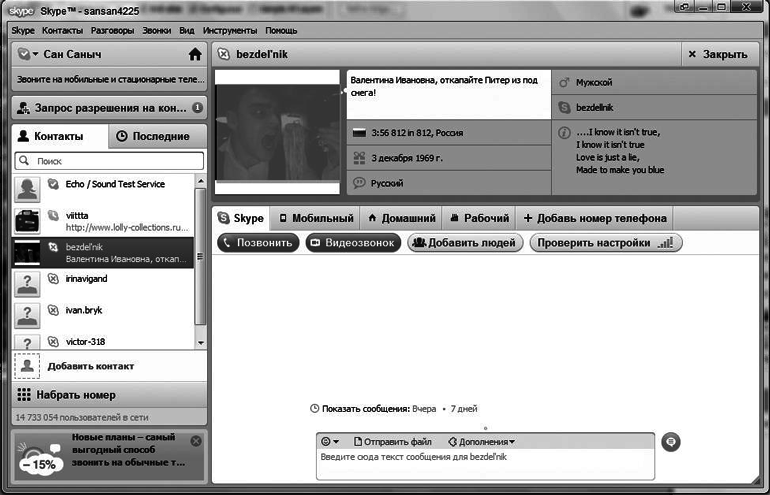Click the contacts list scrollbar down arrow
The image size is (770, 495).
[x=199, y=342]
